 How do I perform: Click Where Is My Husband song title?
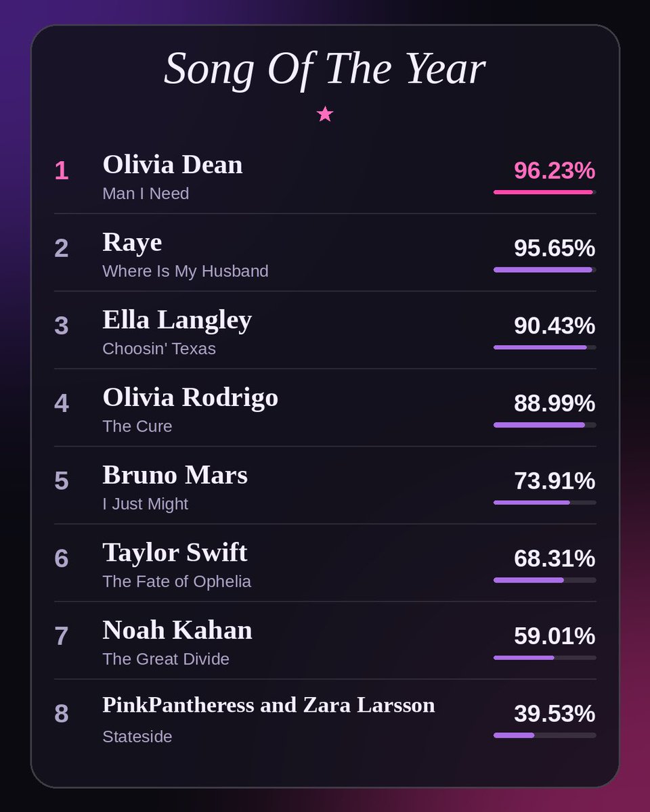(x=186, y=271)
